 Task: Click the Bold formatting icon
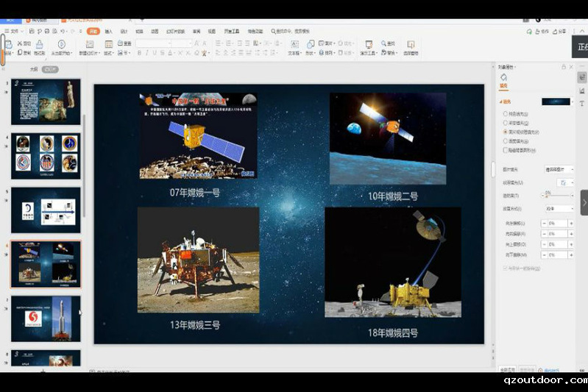(139, 54)
